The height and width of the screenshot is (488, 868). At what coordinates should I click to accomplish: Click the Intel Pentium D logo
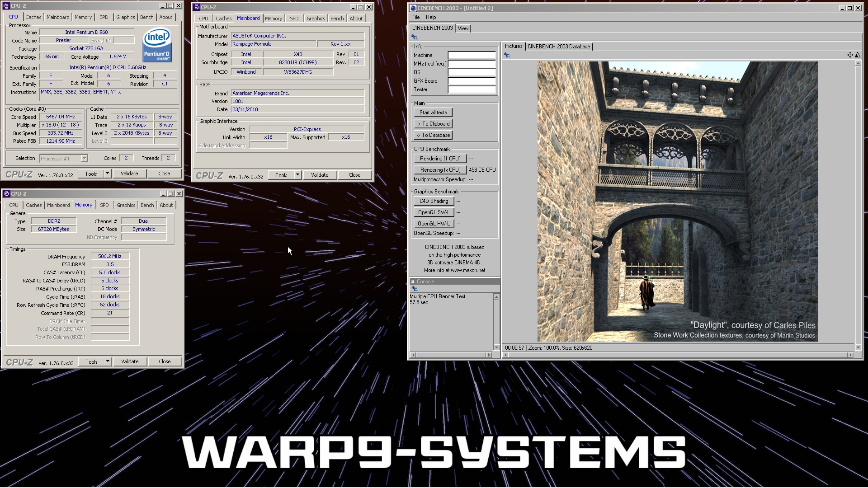tap(157, 45)
